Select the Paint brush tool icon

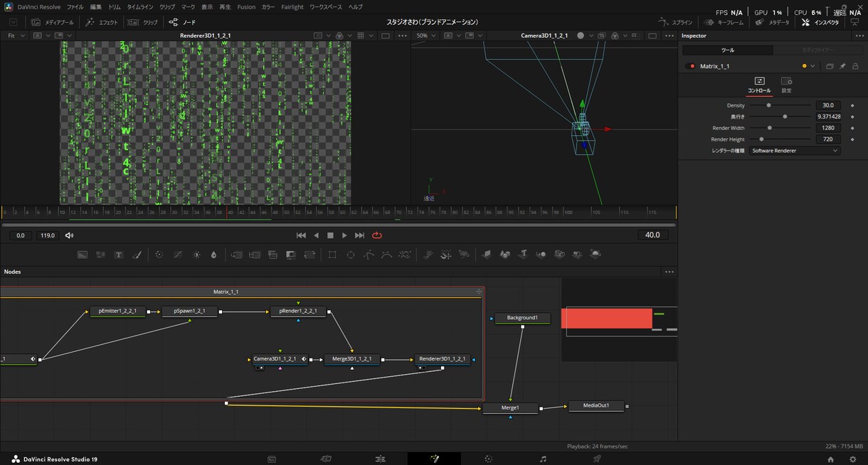(137, 255)
